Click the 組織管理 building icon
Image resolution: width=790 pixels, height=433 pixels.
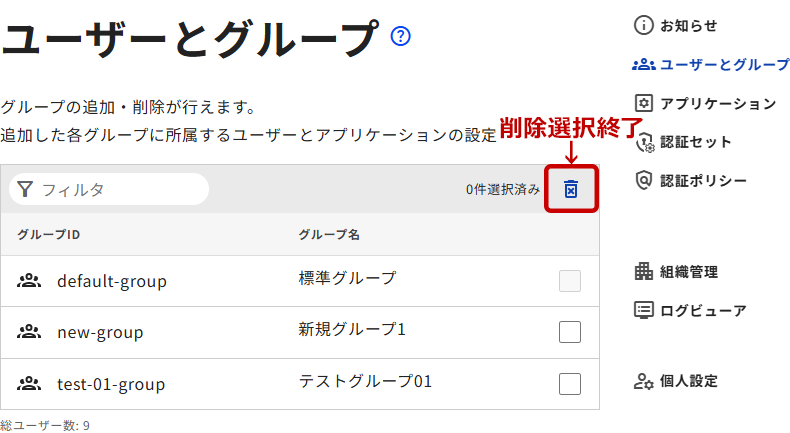coord(644,271)
